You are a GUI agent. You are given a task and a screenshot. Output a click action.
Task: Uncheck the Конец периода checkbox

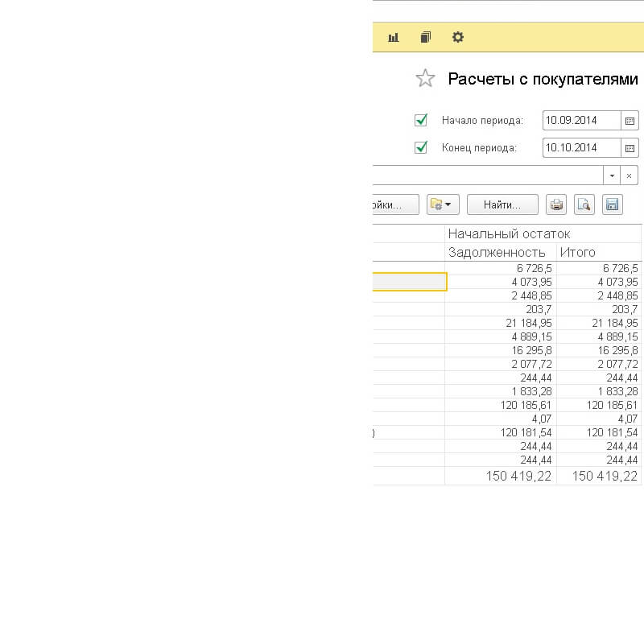coord(421,147)
